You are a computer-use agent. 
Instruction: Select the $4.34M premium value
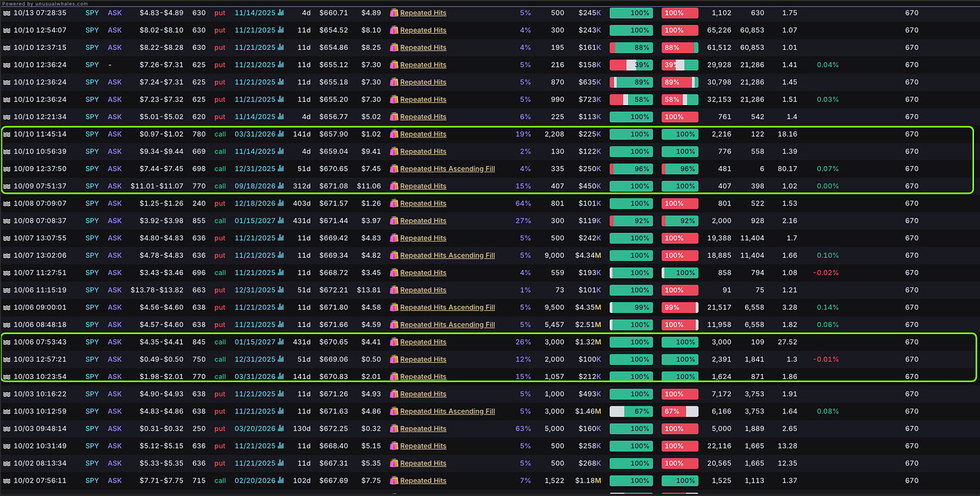click(x=588, y=256)
